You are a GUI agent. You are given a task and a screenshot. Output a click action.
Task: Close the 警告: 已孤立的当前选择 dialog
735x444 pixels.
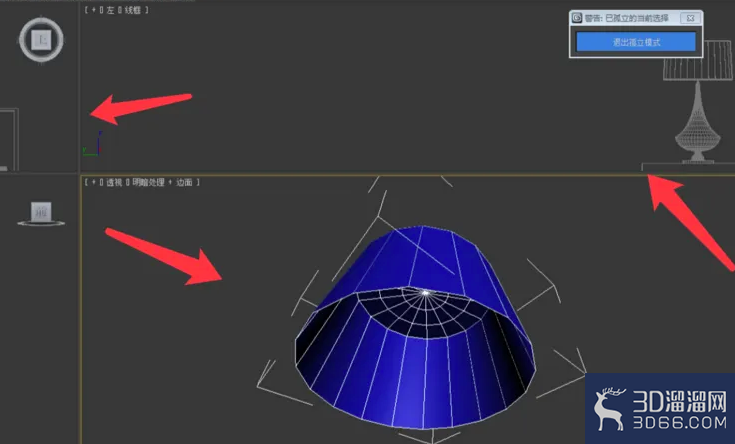[690, 18]
